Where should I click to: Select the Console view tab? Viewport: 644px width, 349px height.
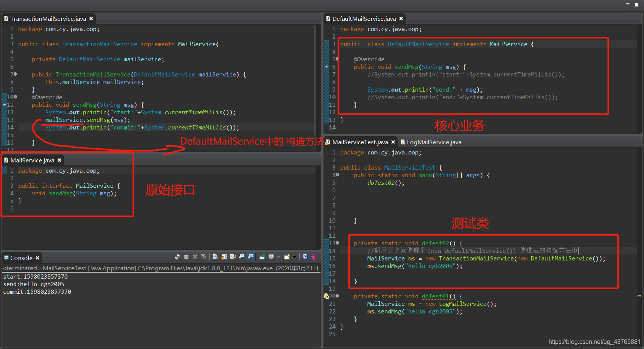click(x=21, y=258)
